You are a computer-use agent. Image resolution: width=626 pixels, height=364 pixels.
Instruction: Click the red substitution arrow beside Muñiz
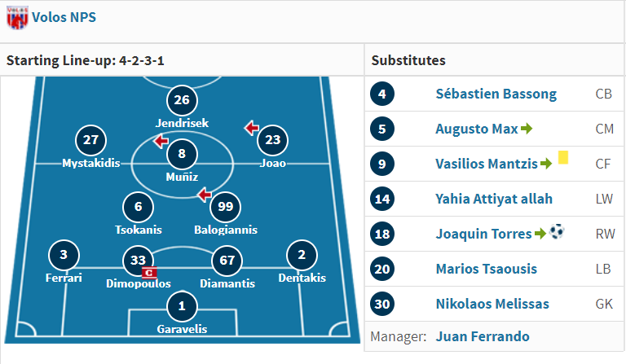click(161, 141)
